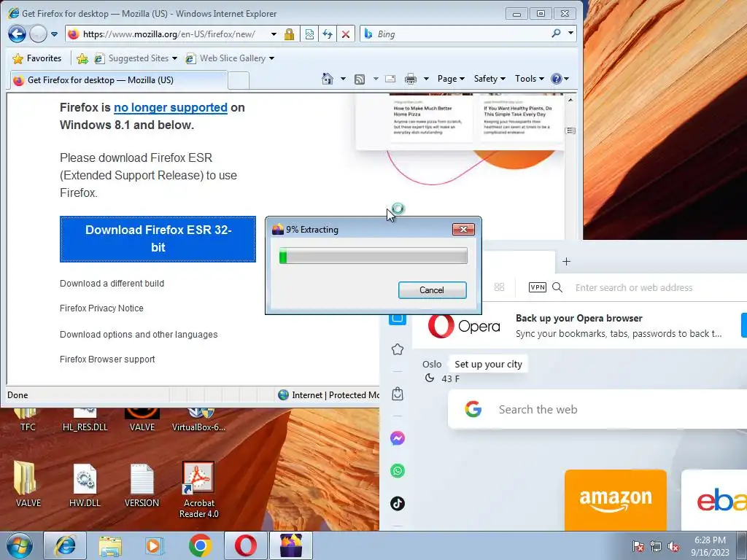The width and height of the screenshot is (747, 560).
Task: Open the Page menu
Action: click(451, 79)
